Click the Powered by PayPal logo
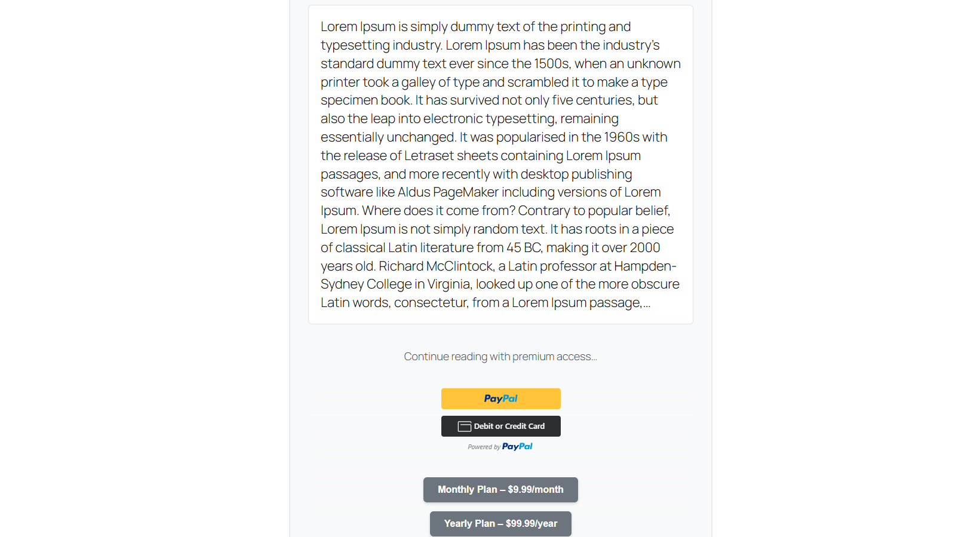The image size is (980, 537). (x=517, y=446)
